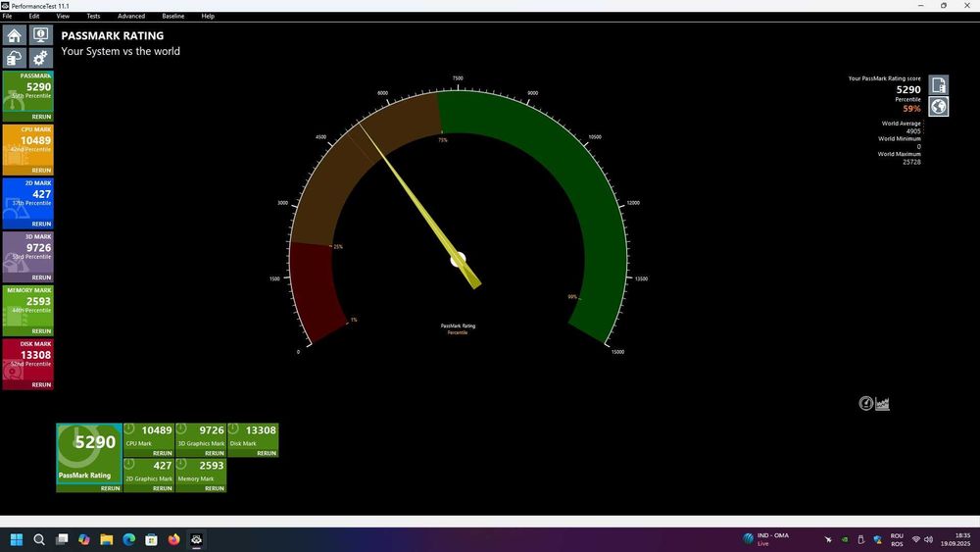This screenshot has width=980, height=552.
Task: Open the Help menu
Action: tap(208, 17)
